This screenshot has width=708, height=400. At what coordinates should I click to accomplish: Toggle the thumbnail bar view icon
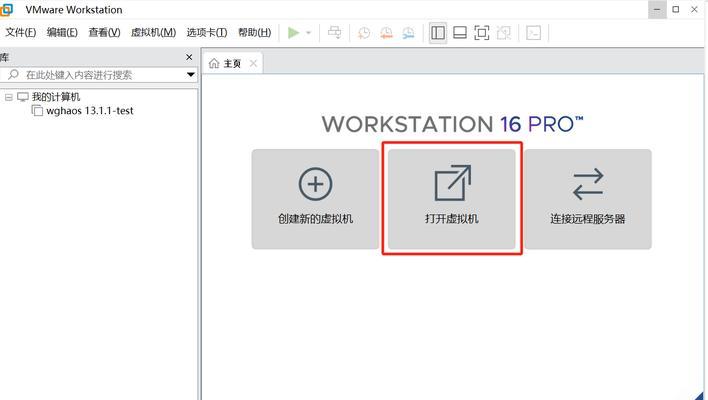[460, 33]
